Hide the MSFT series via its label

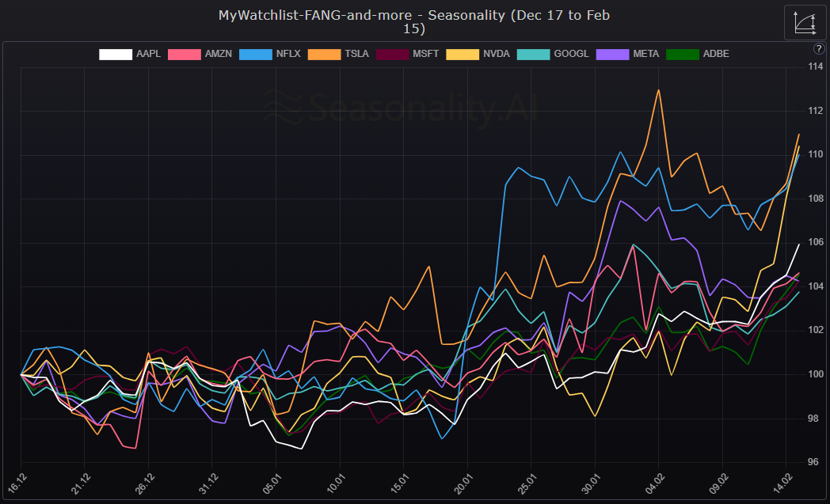point(425,54)
